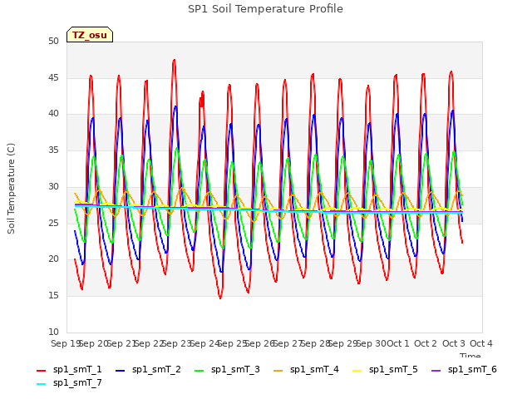
Task: Click the cyan sp1_smT_7 legend swatch
Action: click(x=41, y=384)
